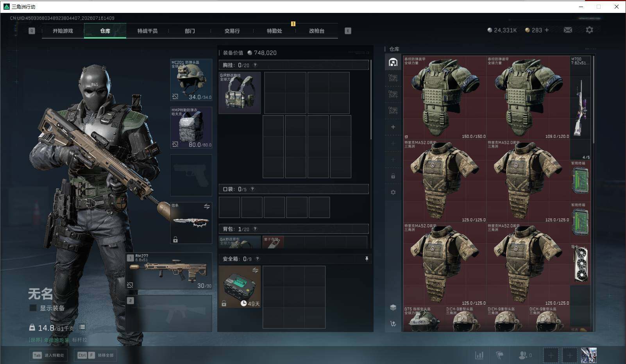Click the help icon next to 胸挂

point(255,65)
